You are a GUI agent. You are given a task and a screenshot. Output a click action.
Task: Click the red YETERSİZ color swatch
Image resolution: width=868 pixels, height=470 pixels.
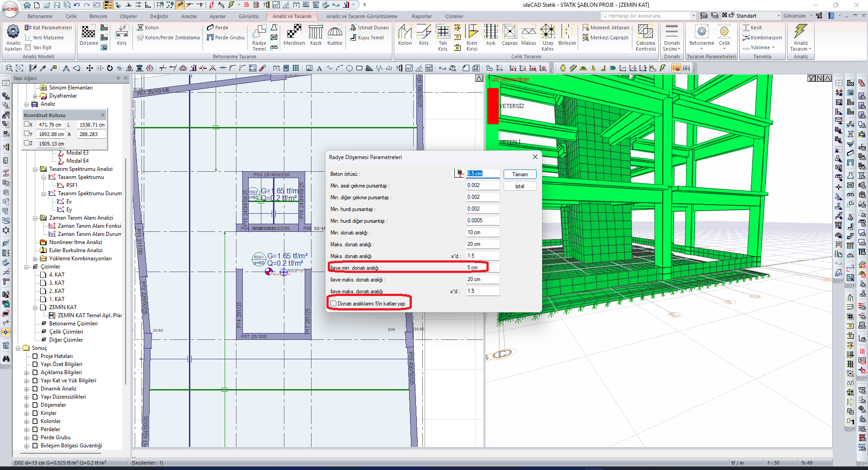(x=493, y=106)
